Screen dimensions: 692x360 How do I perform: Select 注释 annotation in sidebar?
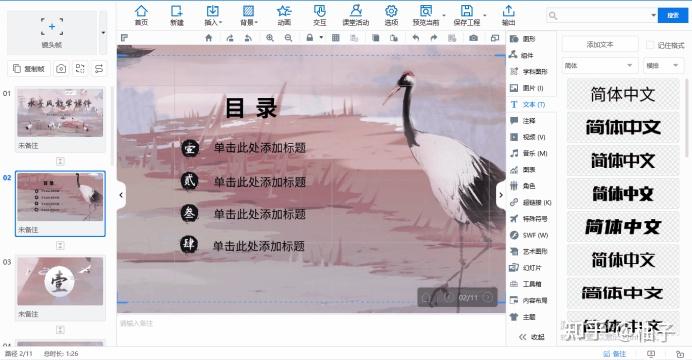(523, 120)
